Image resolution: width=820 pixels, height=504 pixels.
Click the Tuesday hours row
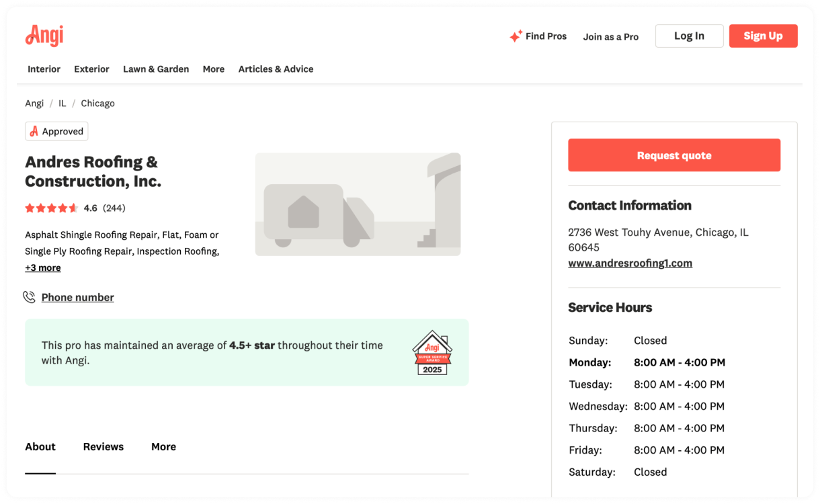click(x=647, y=384)
